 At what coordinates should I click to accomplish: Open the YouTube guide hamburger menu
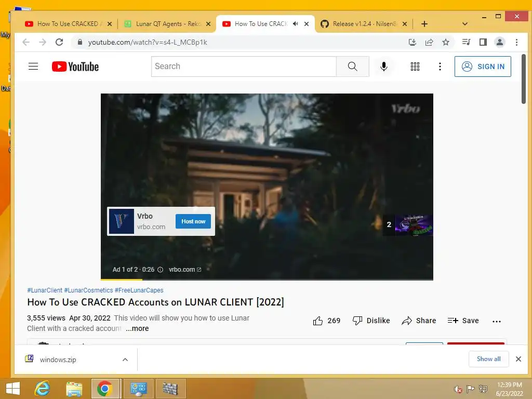tap(33, 66)
